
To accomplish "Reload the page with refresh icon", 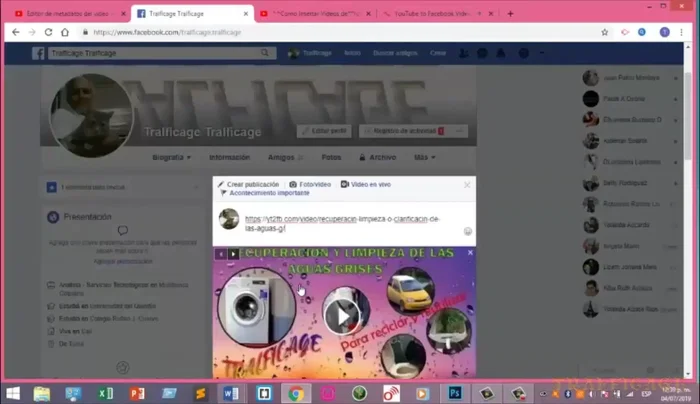I will click(51, 32).
